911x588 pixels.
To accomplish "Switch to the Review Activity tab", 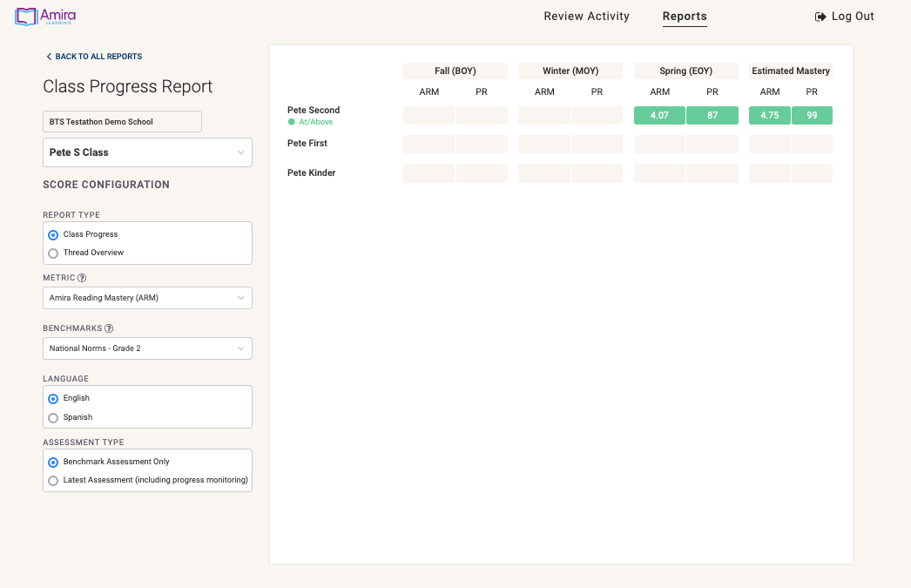I will (586, 16).
